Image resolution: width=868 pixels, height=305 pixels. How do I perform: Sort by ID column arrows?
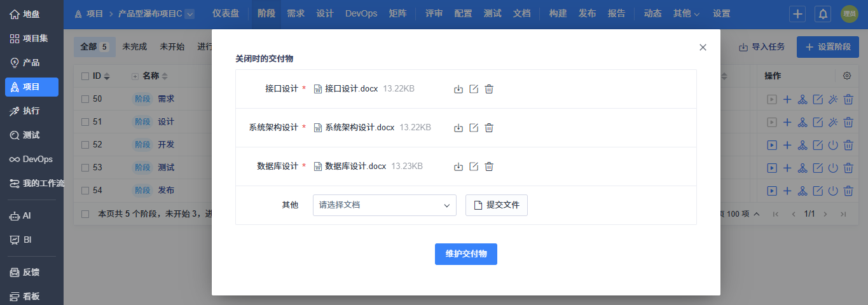(107, 76)
